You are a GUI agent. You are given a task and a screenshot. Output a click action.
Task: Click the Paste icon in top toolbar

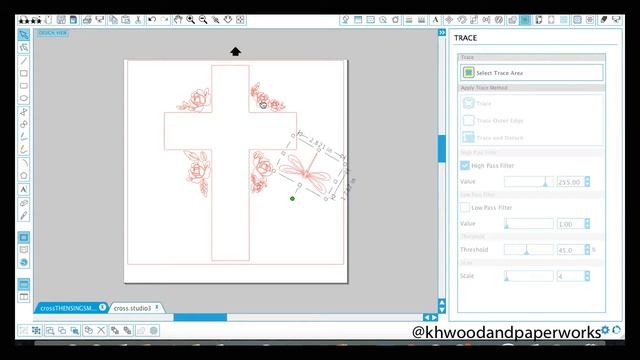pos(126,20)
